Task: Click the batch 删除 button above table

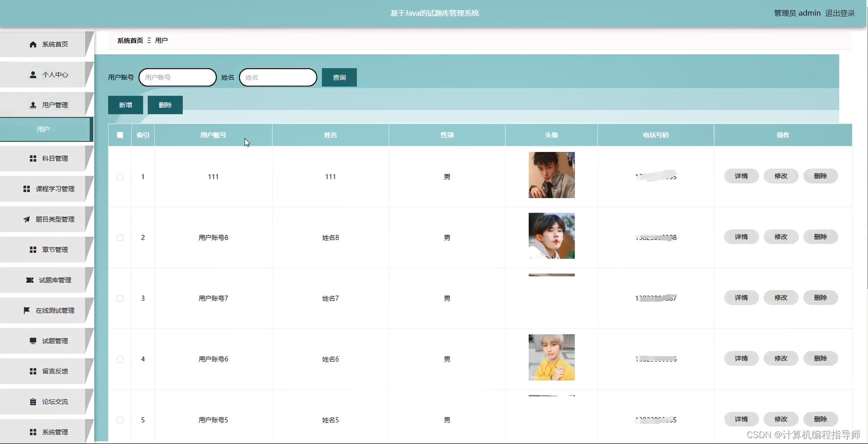Action: pyautogui.click(x=165, y=105)
